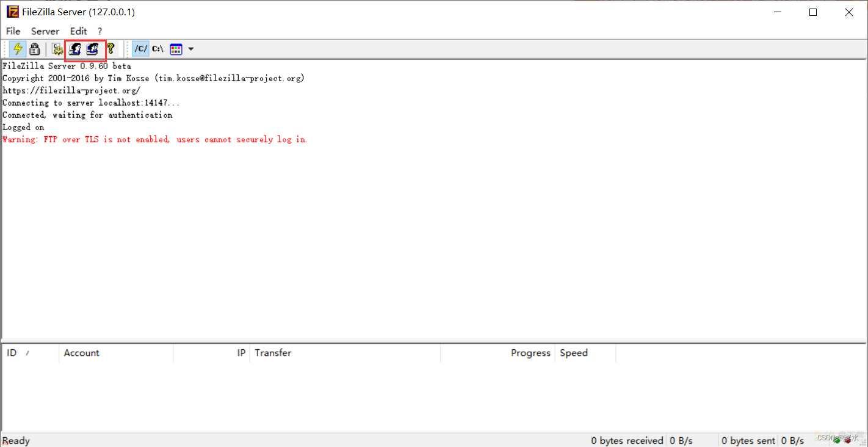
Task: Sort connections by the ID column header
Action: 31,353
